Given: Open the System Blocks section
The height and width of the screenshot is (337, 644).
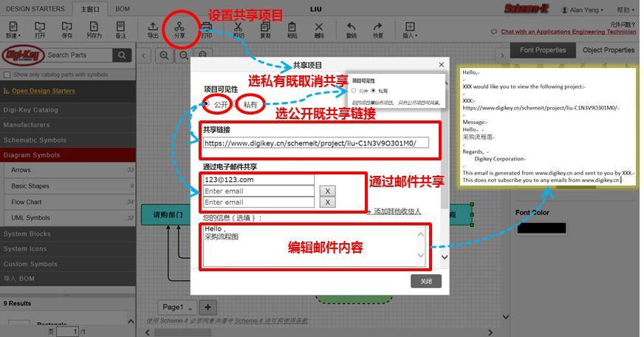Looking at the screenshot, I should (68, 234).
